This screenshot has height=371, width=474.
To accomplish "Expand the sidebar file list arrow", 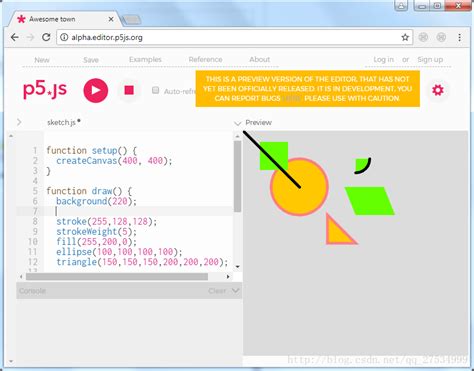I will coord(19,122).
